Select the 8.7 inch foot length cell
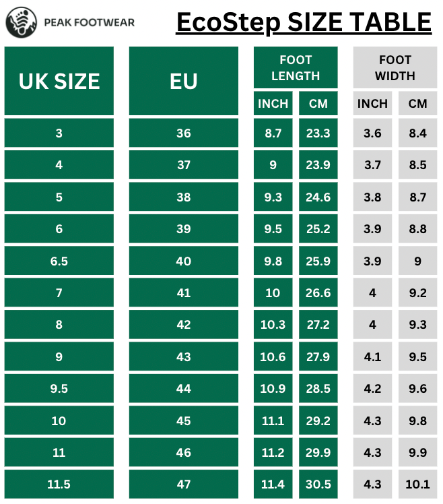Image resolution: width=443 pixels, height=504 pixels. pyautogui.click(x=273, y=133)
